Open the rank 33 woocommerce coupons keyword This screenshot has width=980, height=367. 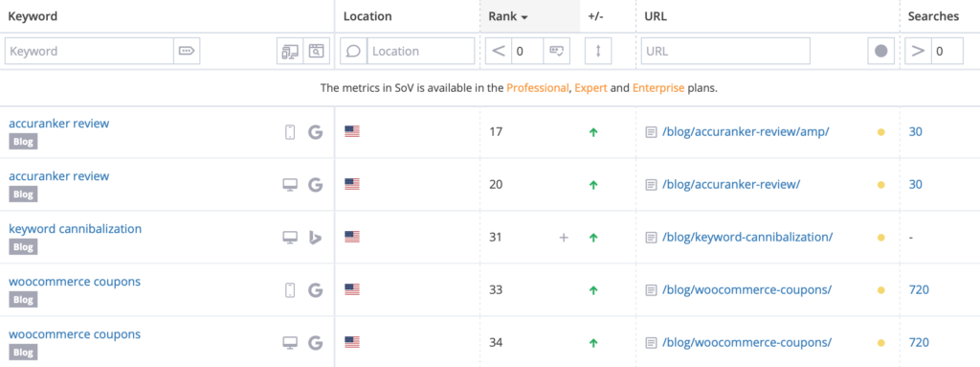tap(75, 281)
